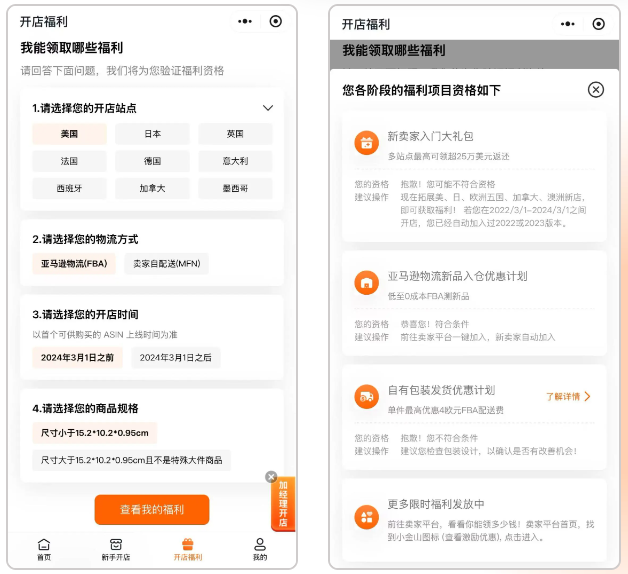Close the 福利项目资格 popup
Screen dimensions: 628x574
(x=596, y=90)
